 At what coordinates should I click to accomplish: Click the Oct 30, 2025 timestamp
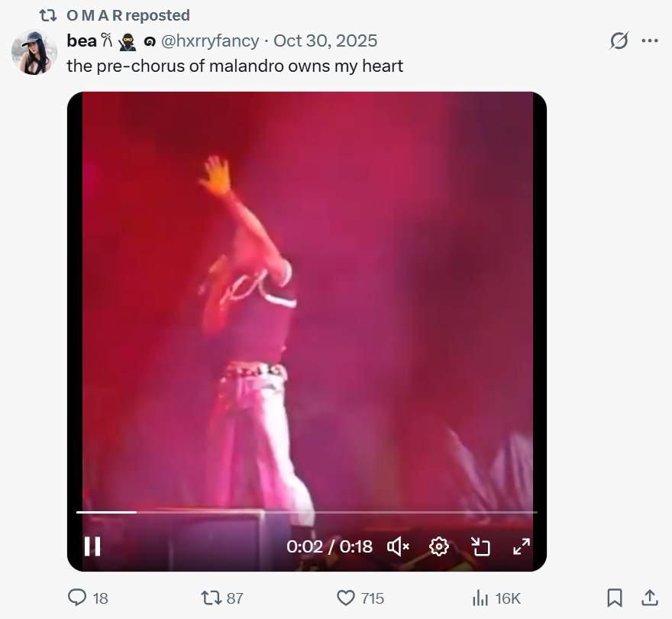coord(325,41)
